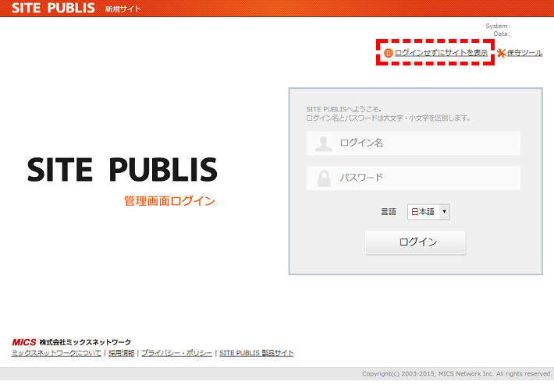Click the user silhouette icon in login field

pos(324,143)
